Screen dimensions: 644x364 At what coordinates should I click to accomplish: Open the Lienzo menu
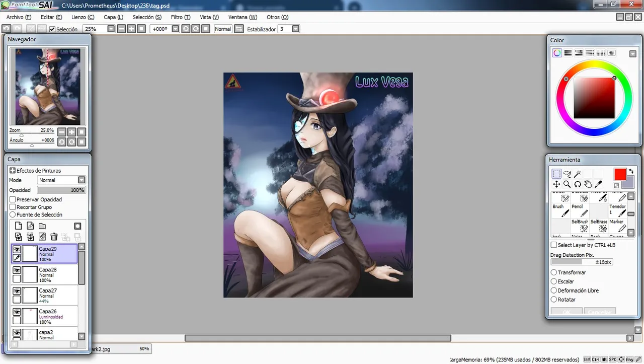point(83,17)
